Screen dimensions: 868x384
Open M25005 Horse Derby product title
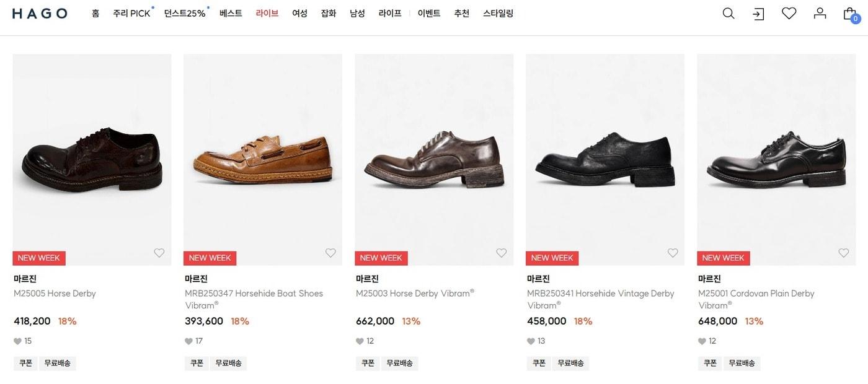55,294
